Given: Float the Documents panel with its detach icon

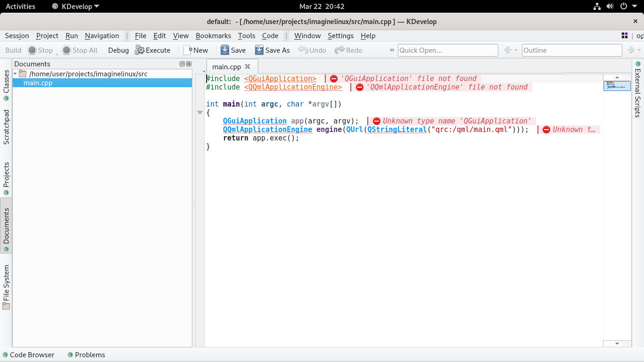Looking at the screenshot, I should 182,64.
